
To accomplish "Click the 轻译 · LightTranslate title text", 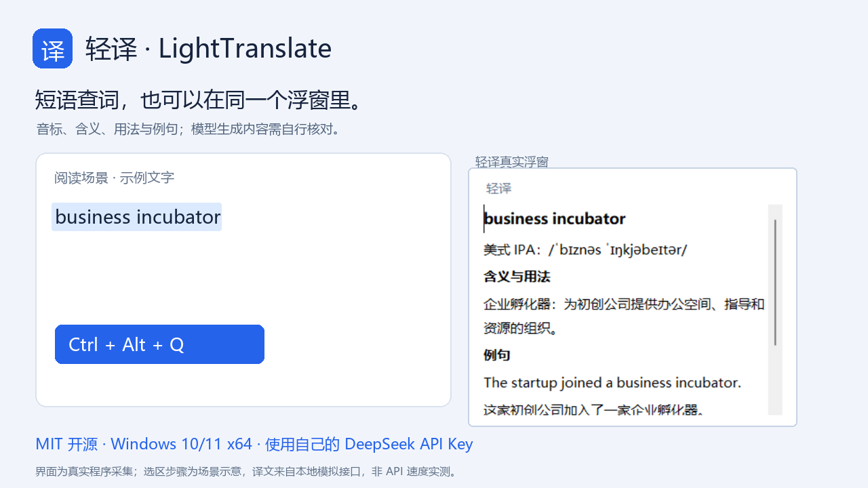I will tap(209, 49).
